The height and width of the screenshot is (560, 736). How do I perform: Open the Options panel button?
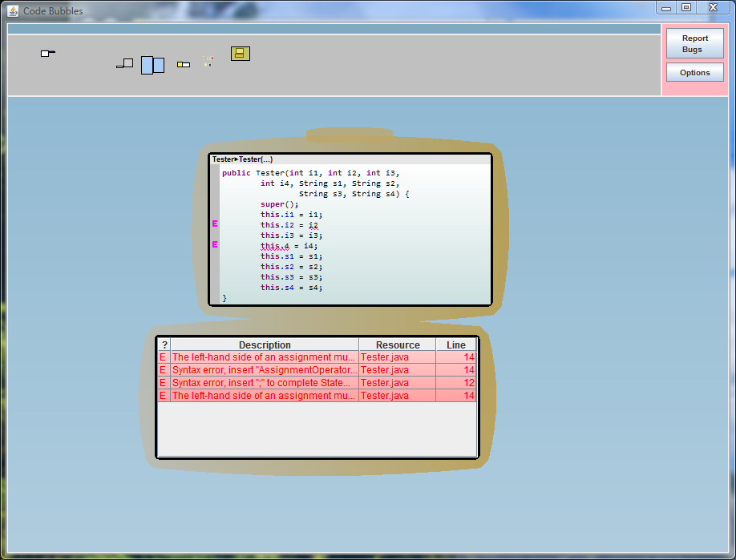click(x=694, y=73)
